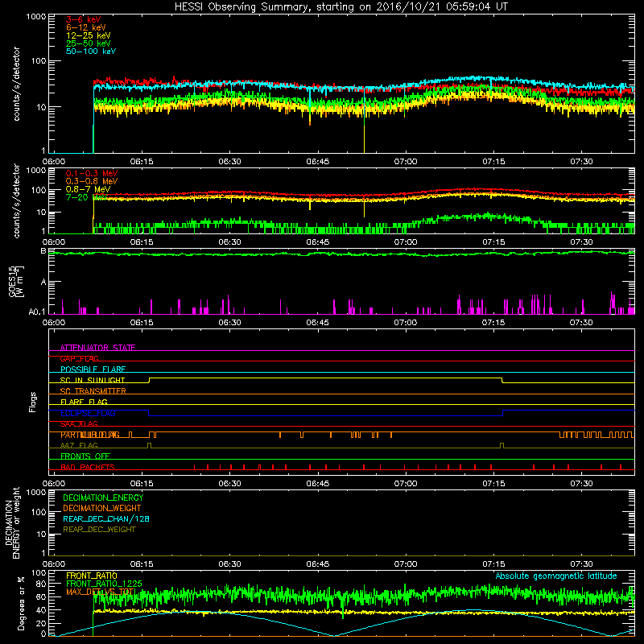Select the 0.1-0.3 MeV legend label
Viewport: 644px width, 644px height.
tap(92, 173)
